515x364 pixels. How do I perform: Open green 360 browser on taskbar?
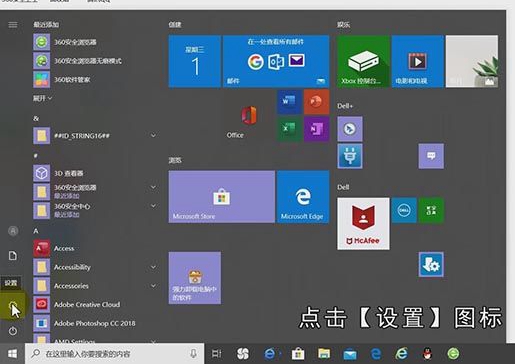[453, 354]
